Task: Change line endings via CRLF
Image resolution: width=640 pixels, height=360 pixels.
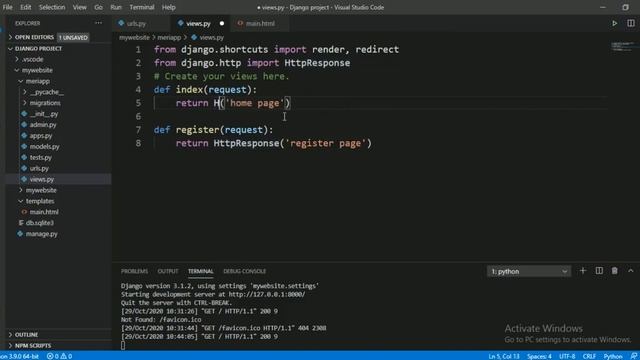Action: click(589, 356)
